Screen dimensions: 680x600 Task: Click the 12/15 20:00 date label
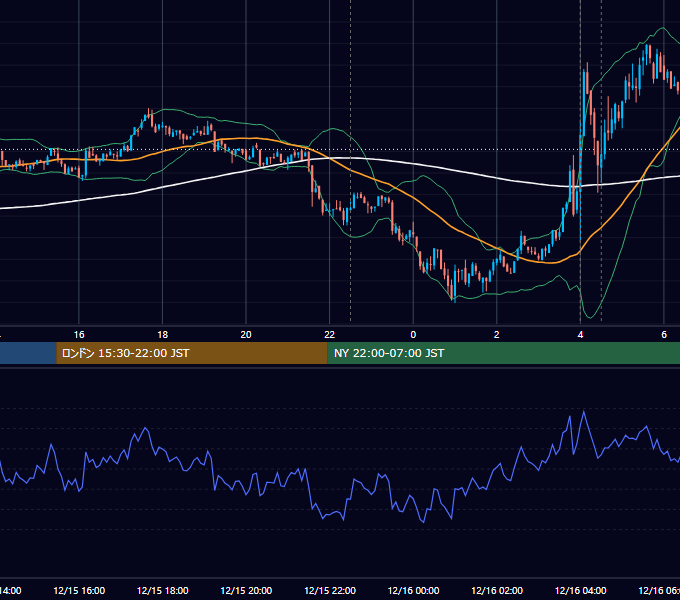pyautogui.click(x=246, y=590)
